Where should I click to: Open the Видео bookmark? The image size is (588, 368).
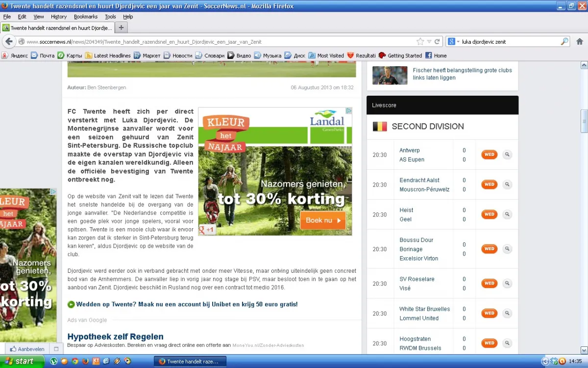point(239,55)
